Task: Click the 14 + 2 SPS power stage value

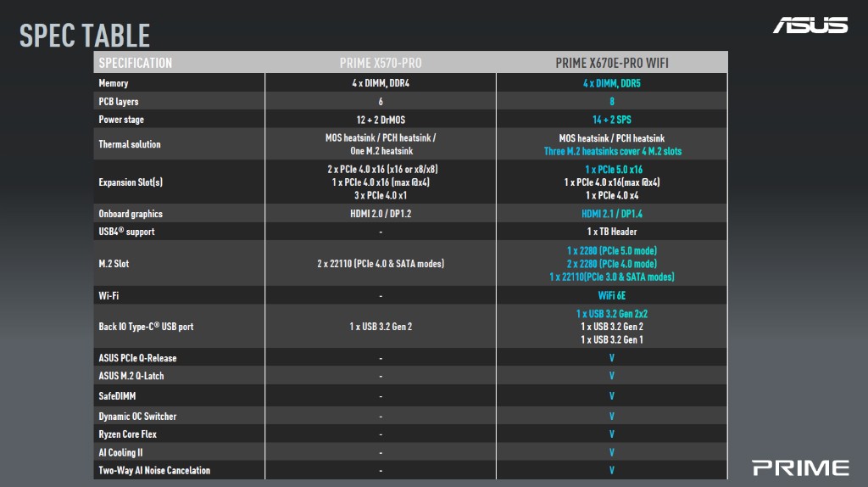Action: (x=611, y=120)
